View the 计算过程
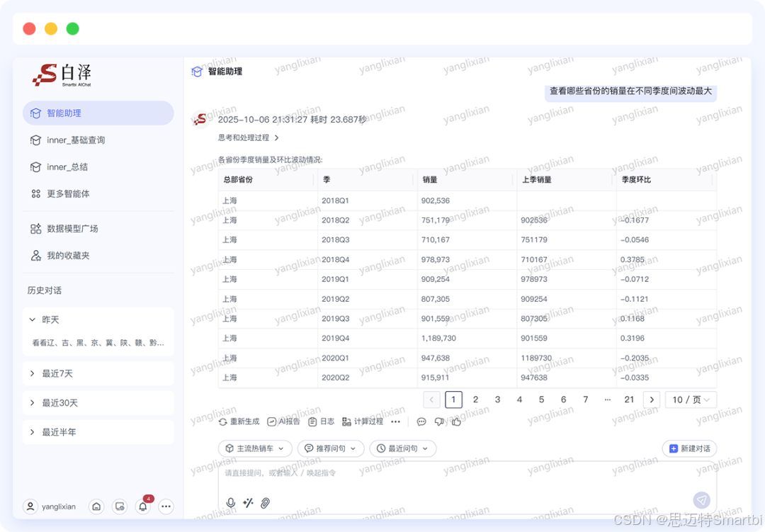The image size is (765, 532). [x=363, y=421]
